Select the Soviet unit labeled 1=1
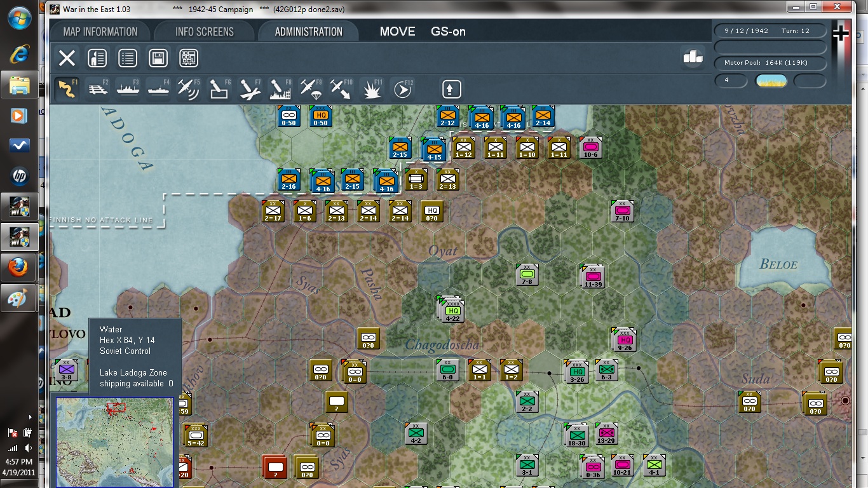Screen dimensions: 868x488 [x=480, y=370]
